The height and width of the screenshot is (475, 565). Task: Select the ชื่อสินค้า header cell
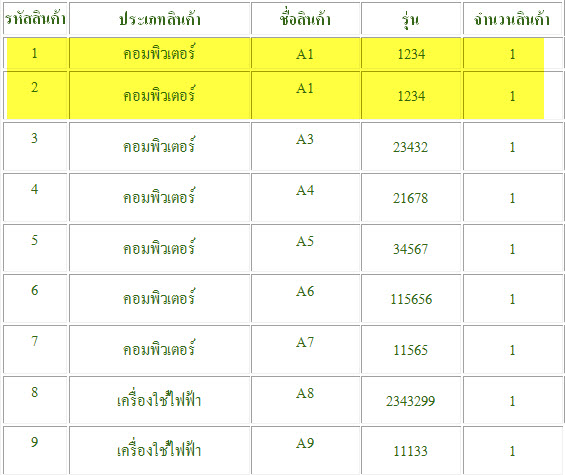306,19
